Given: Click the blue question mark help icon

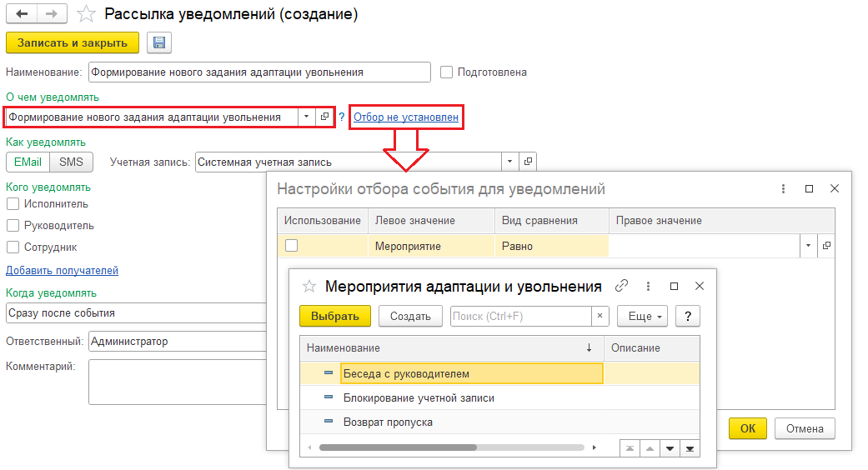Looking at the screenshot, I should (341, 117).
